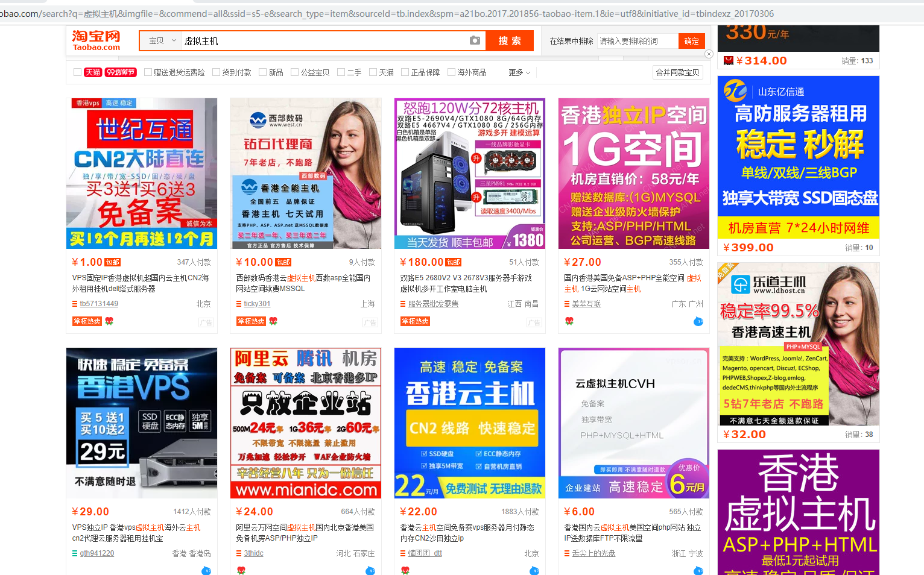The image size is (924, 575).
Task: Expand the 更多 filter options
Action: click(519, 72)
